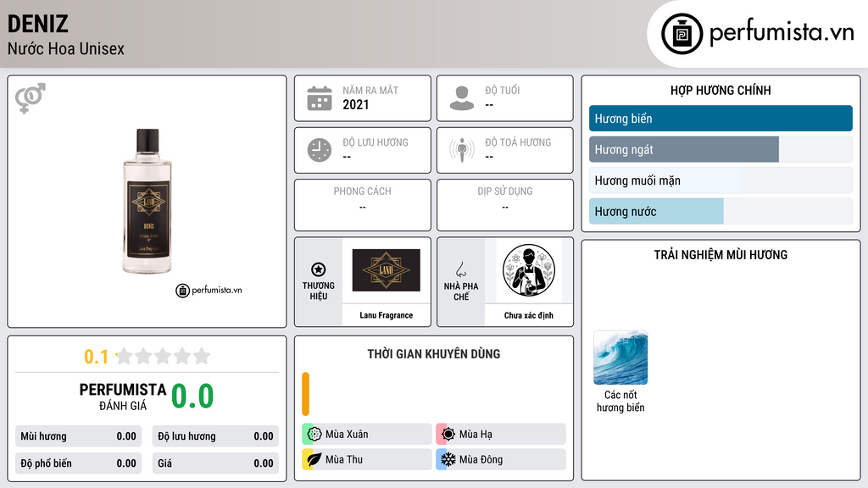Click the 2021 release year value
Screen dimensions: 868x488
click(355, 104)
